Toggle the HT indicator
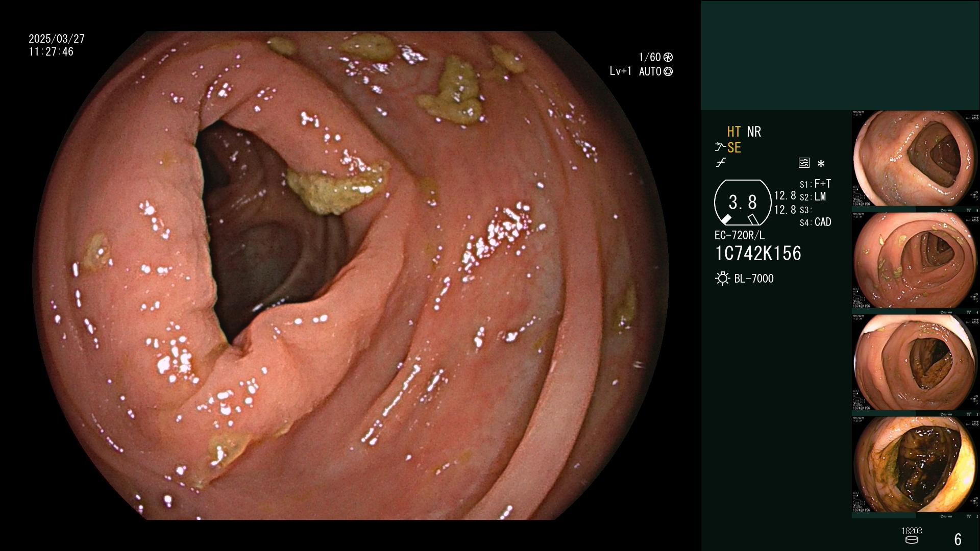 tap(733, 132)
